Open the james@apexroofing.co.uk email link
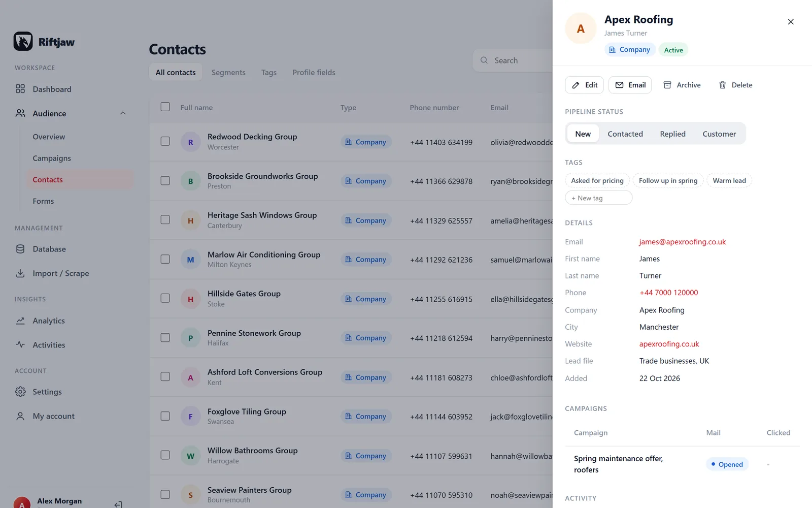 (683, 242)
